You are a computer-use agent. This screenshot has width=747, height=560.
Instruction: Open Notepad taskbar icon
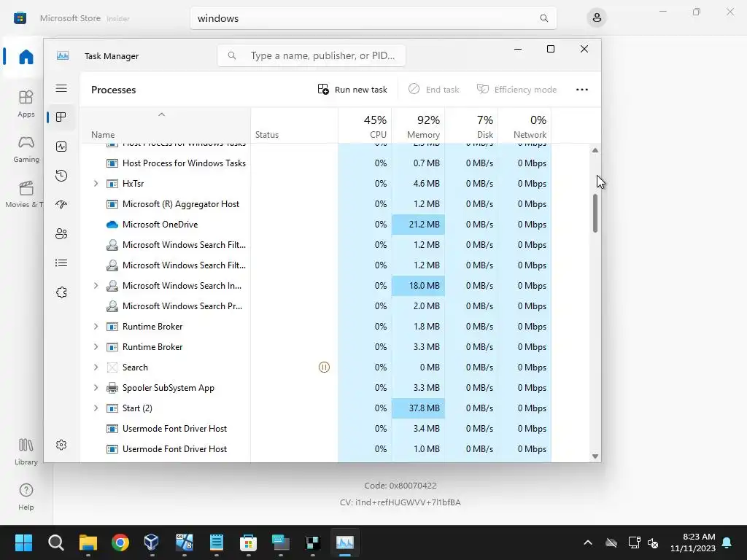(216, 542)
